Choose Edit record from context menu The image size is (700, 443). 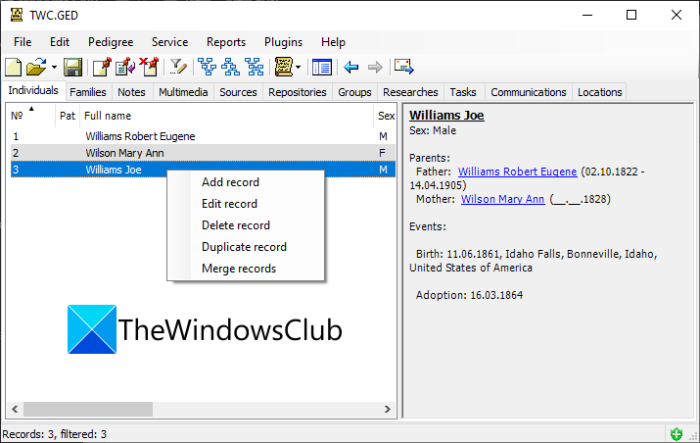[x=246, y=204]
